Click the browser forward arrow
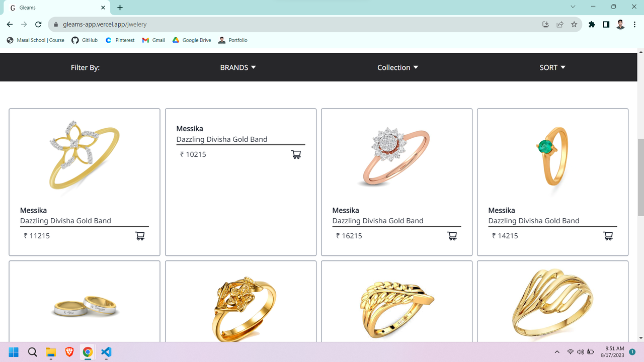Screen dimensions: 644x362 [24, 24]
